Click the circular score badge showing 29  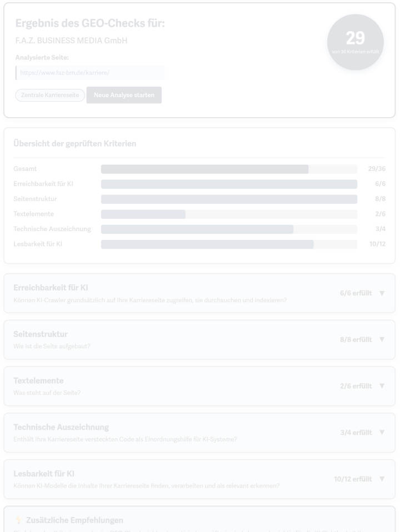(x=355, y=42)
